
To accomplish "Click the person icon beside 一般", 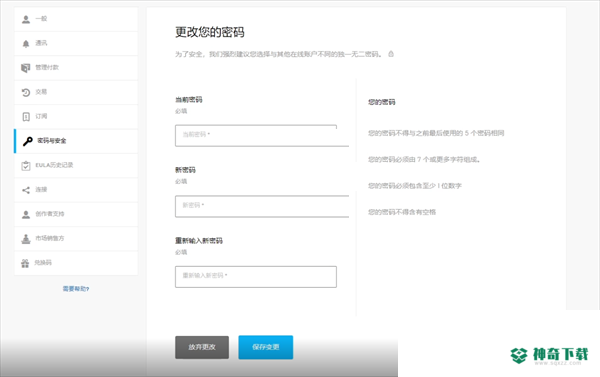I will coord(26,19).
